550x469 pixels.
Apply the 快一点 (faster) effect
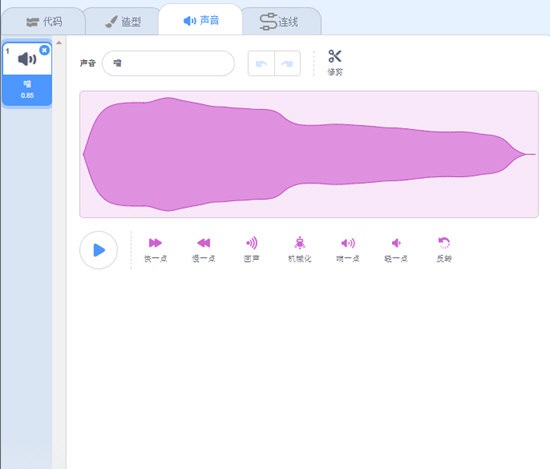(x=155, y=249)
